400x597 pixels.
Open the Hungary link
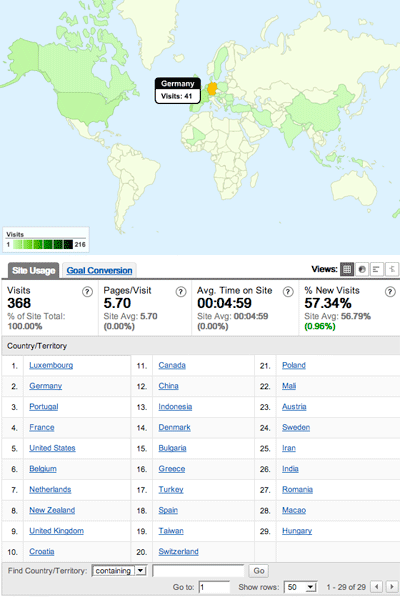tap(297, 531)
